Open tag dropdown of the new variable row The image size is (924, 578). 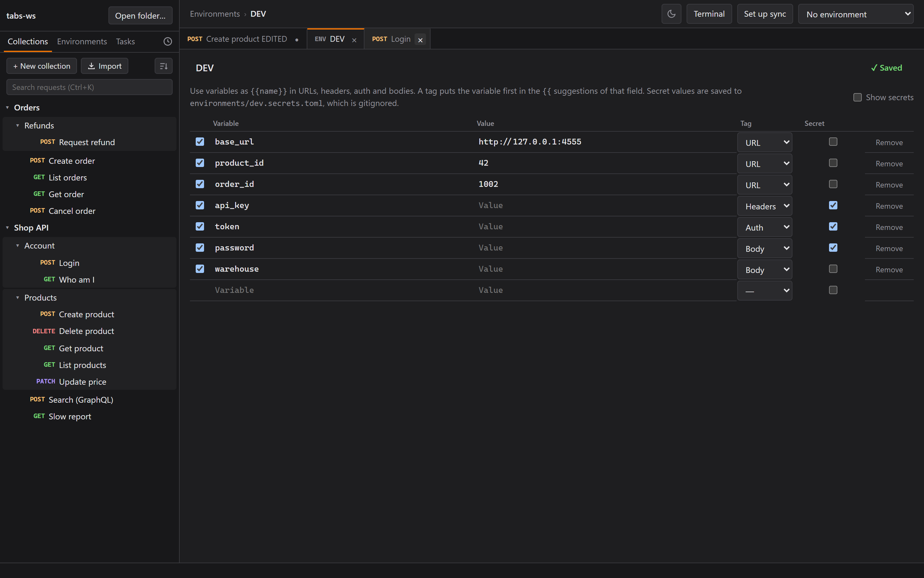click(765, 291)
